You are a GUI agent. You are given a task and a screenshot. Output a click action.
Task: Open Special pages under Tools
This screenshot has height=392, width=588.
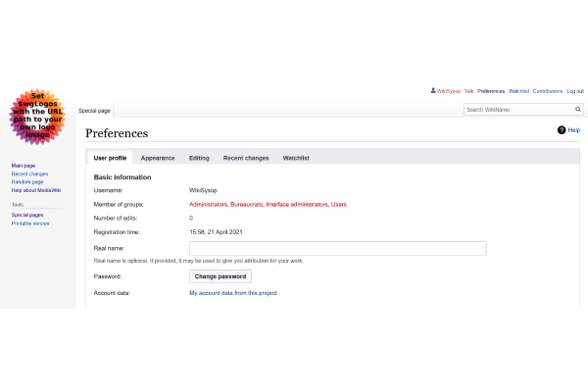(x=27, y=214)
